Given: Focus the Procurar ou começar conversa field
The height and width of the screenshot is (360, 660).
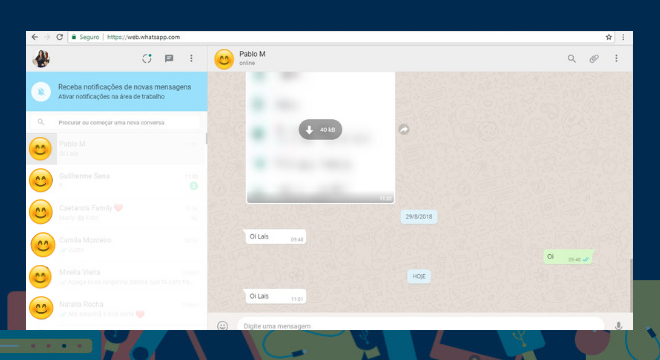Looking at the screenshot, I should 115,123.
